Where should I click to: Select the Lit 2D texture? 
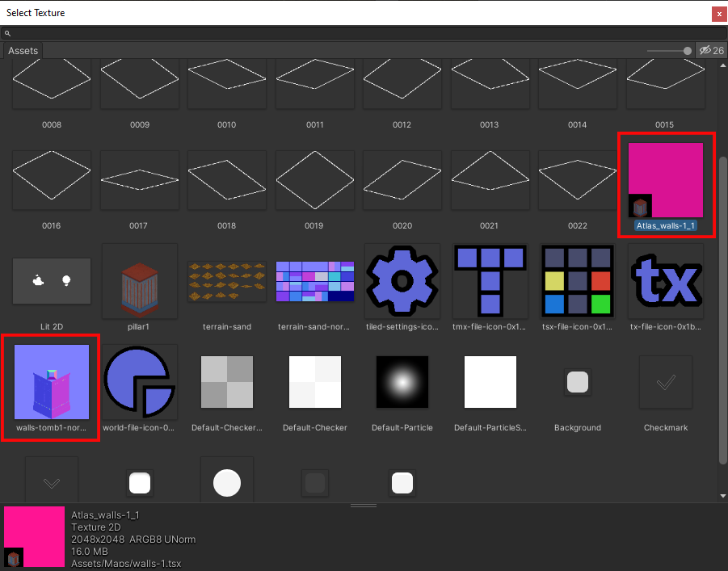pos(51,281)
